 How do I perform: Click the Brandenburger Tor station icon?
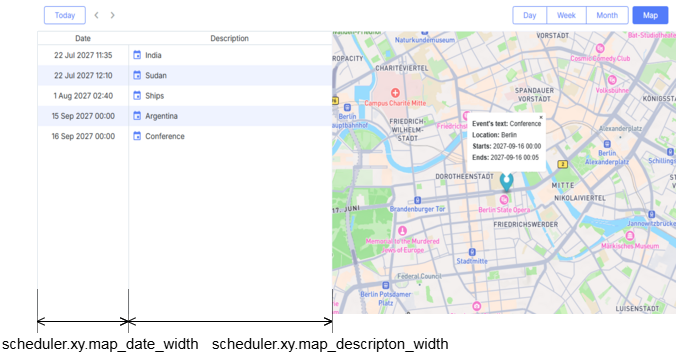pyautogui.click(x=417, y=200)
